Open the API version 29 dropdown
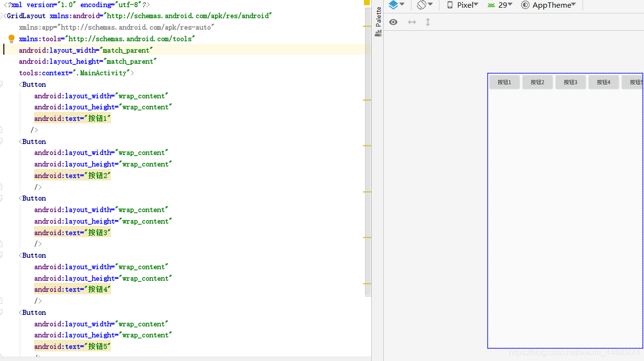Screen dimensions: 644x361 pos(500,5)
